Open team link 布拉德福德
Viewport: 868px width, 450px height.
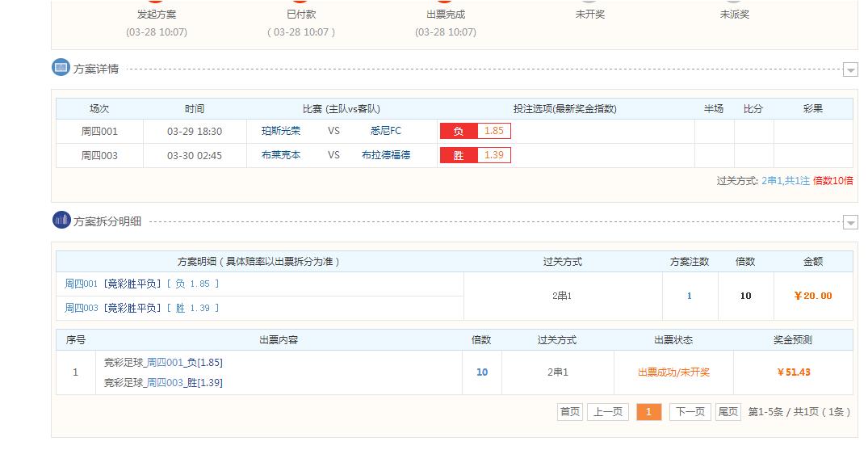tap(386, 155)
